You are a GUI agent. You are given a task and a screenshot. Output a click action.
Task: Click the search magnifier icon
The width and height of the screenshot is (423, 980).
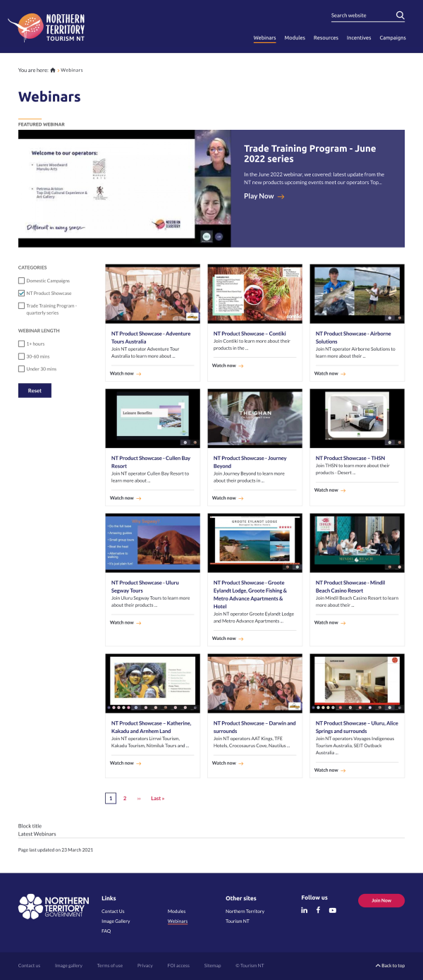tap(400, 16)
